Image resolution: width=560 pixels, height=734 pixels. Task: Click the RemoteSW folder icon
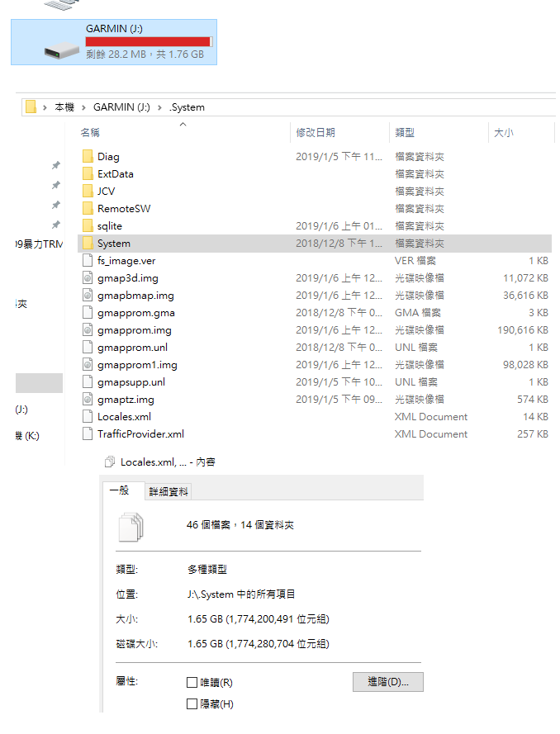click(x=88, y=208)
